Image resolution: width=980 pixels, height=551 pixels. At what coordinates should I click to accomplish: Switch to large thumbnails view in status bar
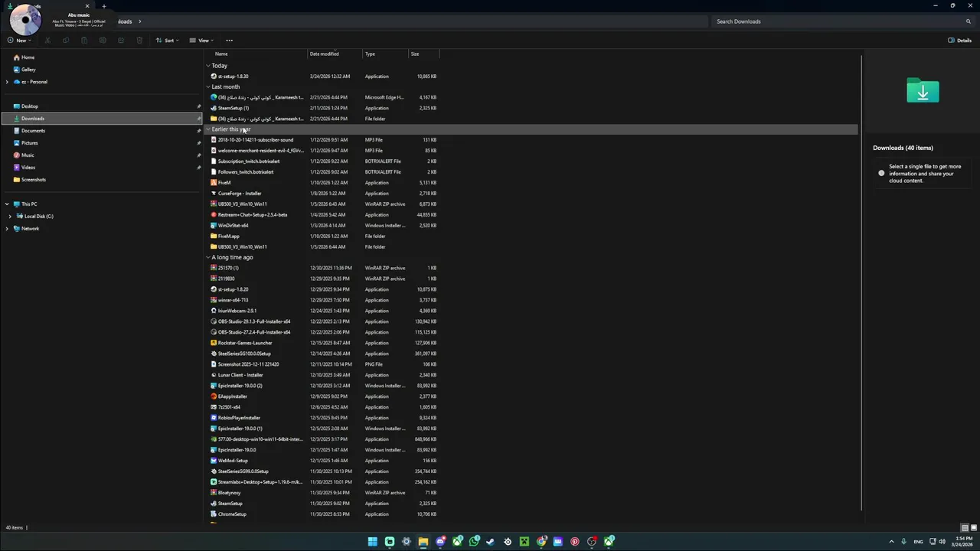point(973,528)
